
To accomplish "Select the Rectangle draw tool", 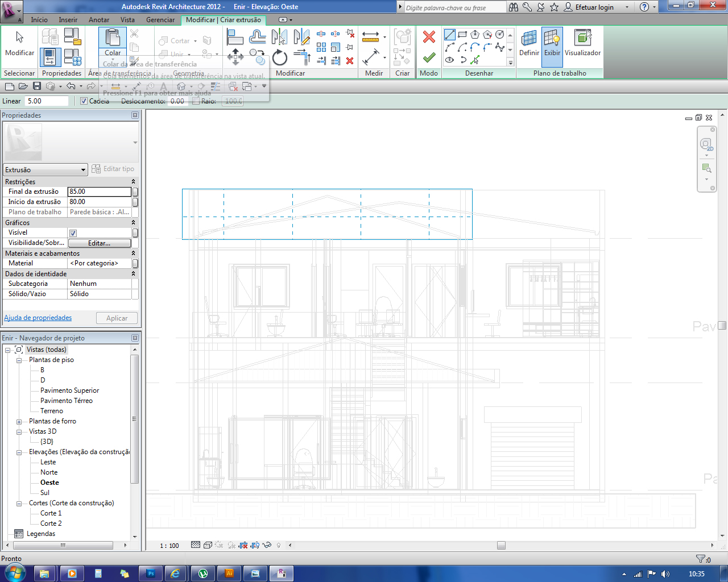I will (x=462, y=35).
